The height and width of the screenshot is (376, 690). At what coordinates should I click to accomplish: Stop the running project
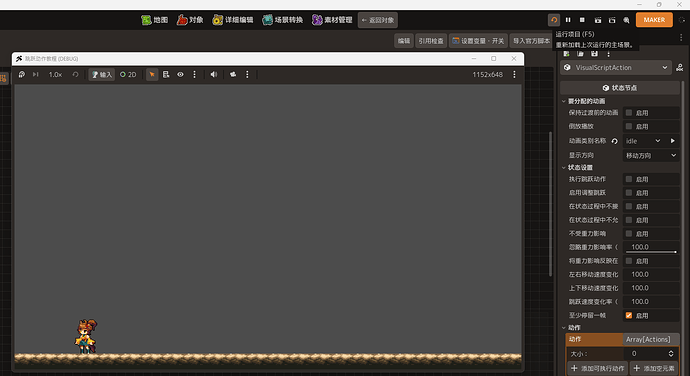(x=582, y=20)
